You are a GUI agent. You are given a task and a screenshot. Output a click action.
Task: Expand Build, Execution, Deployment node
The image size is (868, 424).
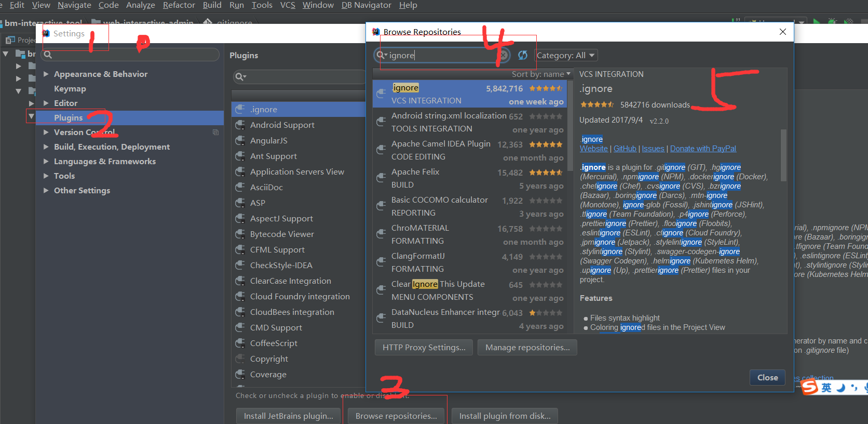46,147
